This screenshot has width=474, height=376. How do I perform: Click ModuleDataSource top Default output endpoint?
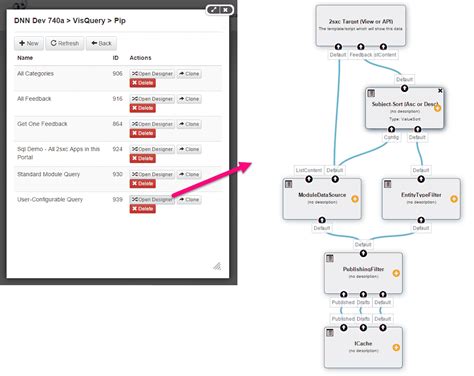335,179
